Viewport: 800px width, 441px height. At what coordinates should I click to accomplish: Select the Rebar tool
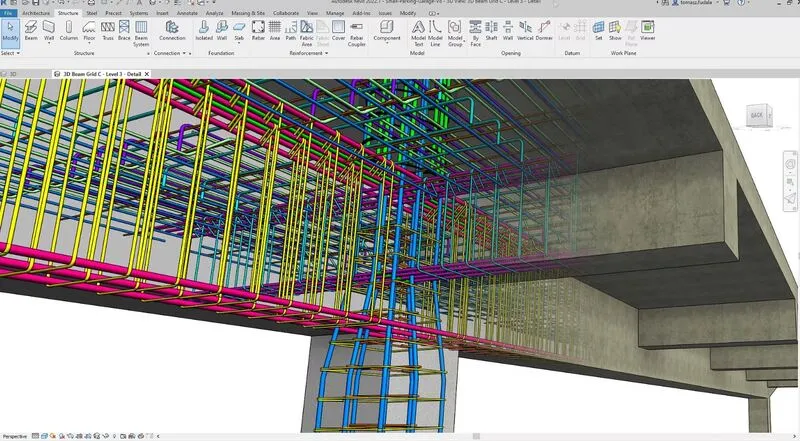click(258, 31)
